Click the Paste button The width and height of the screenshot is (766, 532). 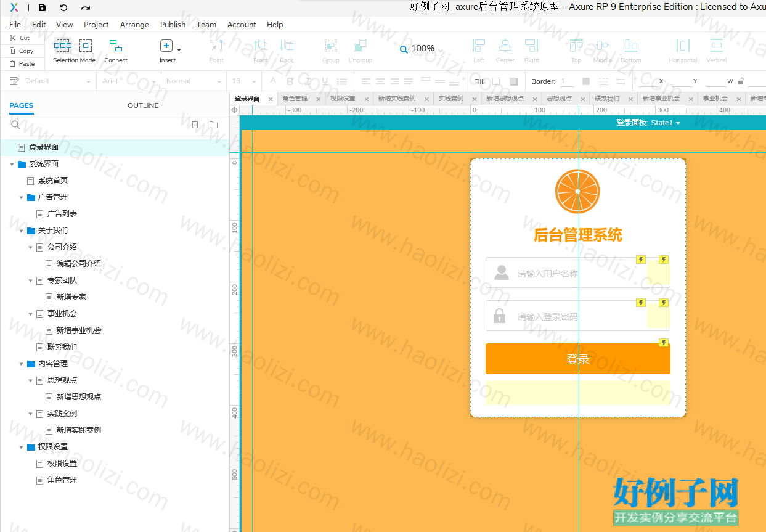[22, 63]
